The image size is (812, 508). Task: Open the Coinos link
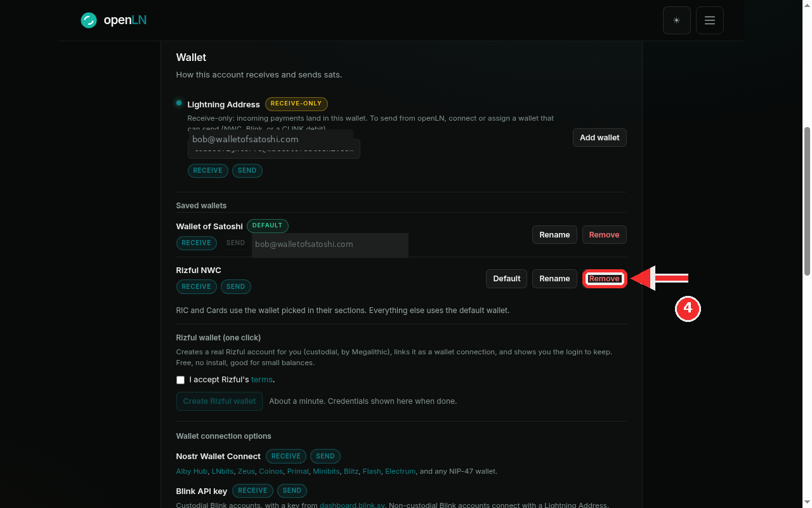click(x=271, y=471)
